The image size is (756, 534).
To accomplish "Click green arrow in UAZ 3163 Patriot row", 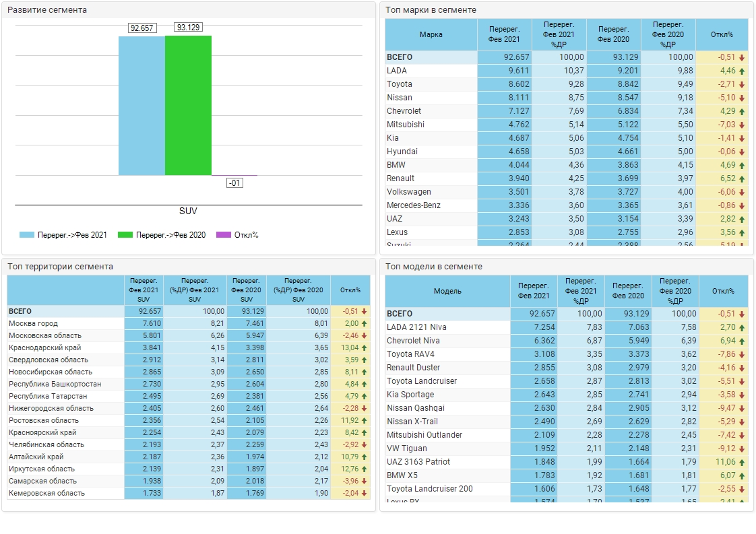I will (x=742, y=463).
